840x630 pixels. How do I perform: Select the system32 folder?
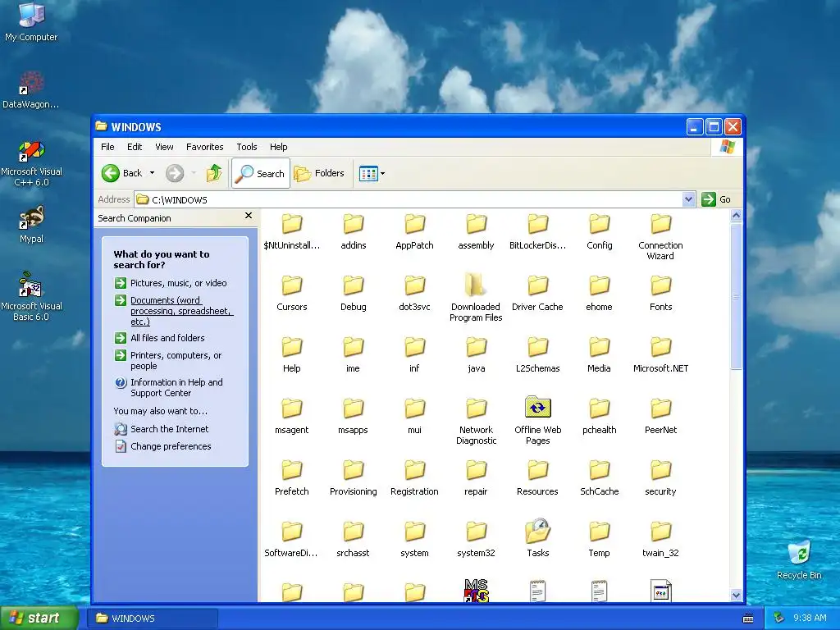click(476, 539)
